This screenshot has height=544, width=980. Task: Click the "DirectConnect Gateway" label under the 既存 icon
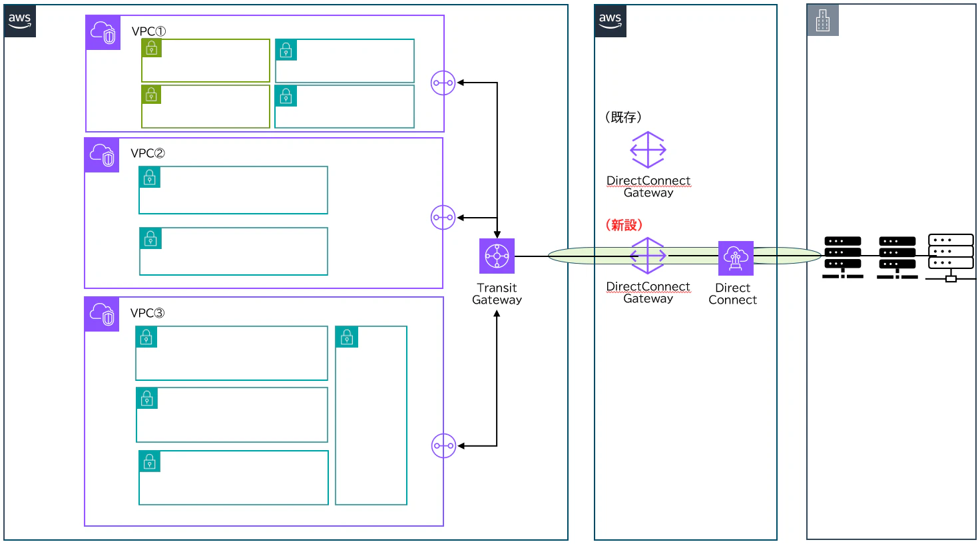(648, 186)
